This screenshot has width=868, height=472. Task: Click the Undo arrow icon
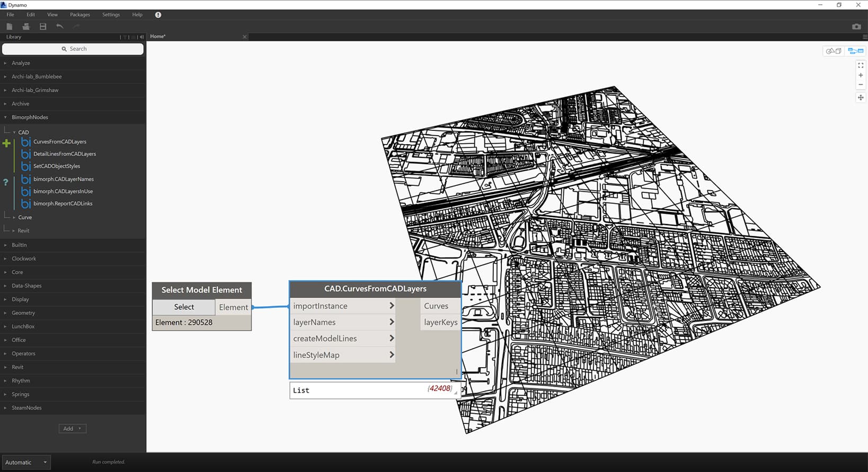click(x=60, y=26)
